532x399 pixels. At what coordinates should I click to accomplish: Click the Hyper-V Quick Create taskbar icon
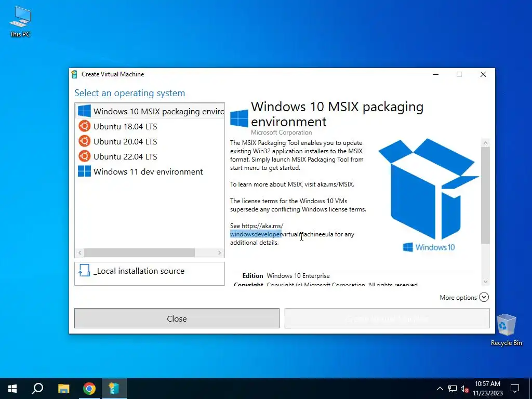tap(114, 389)
